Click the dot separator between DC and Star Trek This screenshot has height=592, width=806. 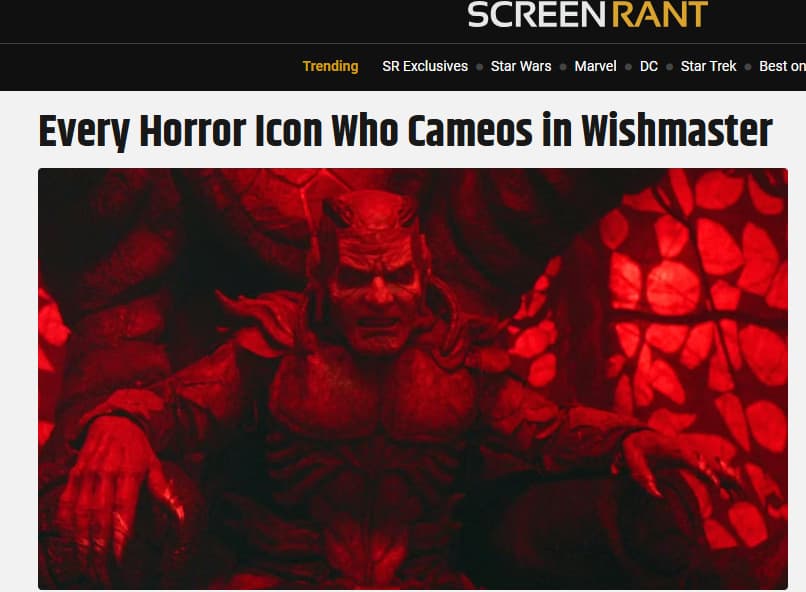(x=669, y=67)
